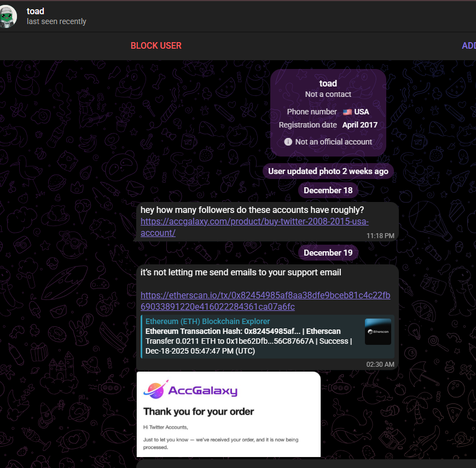The width and height of the screenshot is (476, 468).
Task: Click the partially visible ADD contact button
Action: pos(469,45)
